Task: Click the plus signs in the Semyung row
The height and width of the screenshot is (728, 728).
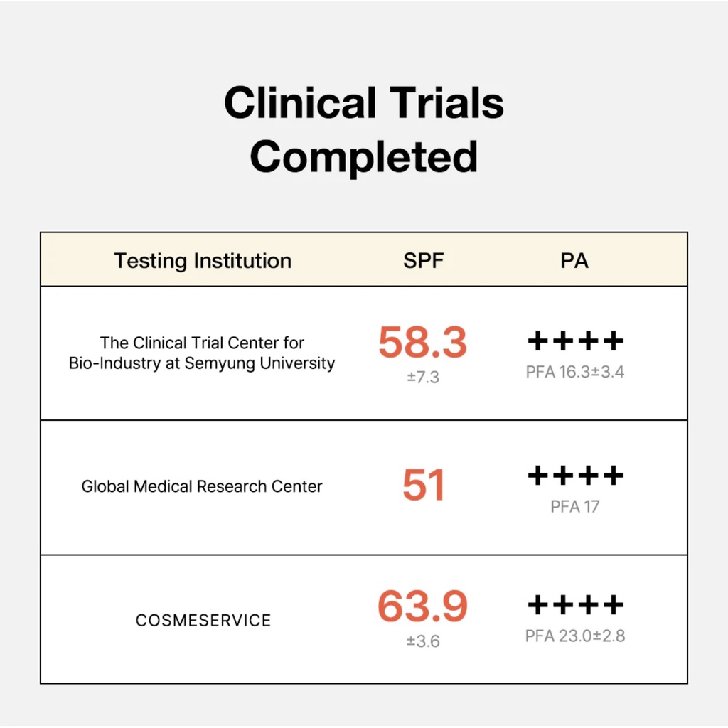Action: pos(575,341)
